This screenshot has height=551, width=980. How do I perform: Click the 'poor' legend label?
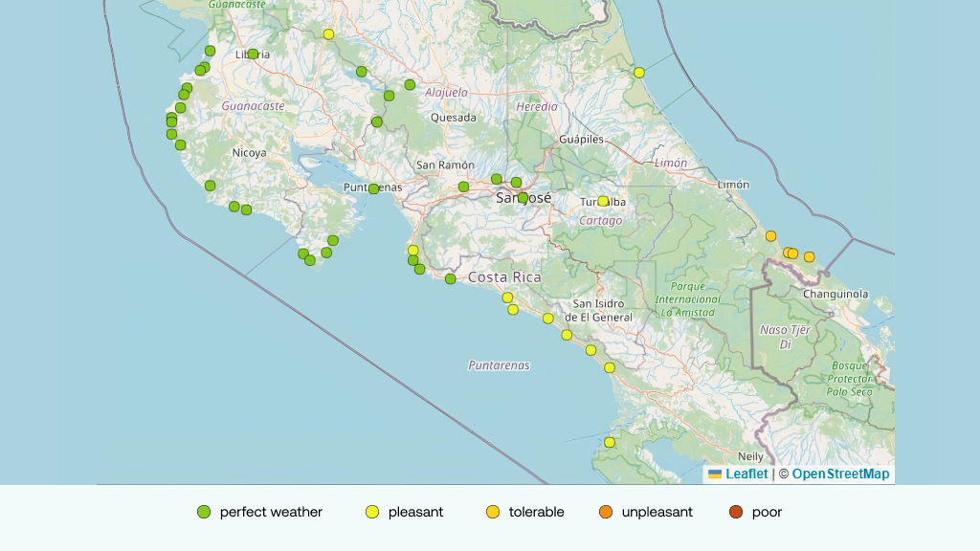coord(767,513)
